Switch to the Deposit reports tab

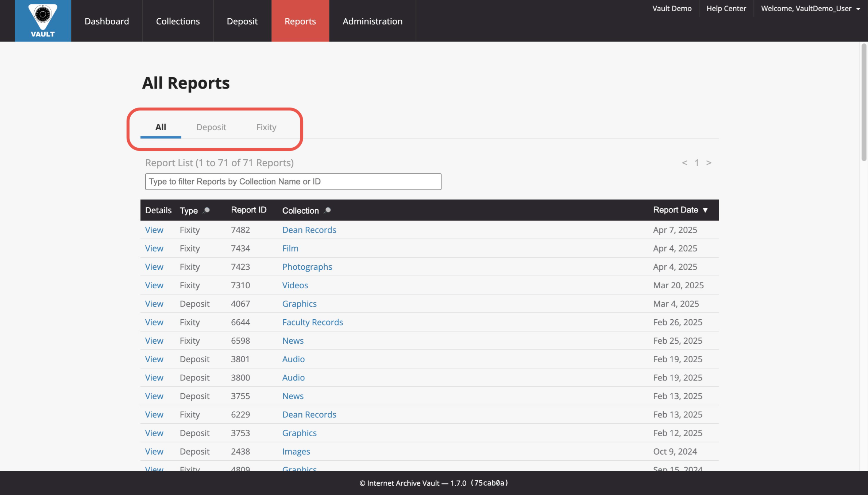tap(211, 127)
